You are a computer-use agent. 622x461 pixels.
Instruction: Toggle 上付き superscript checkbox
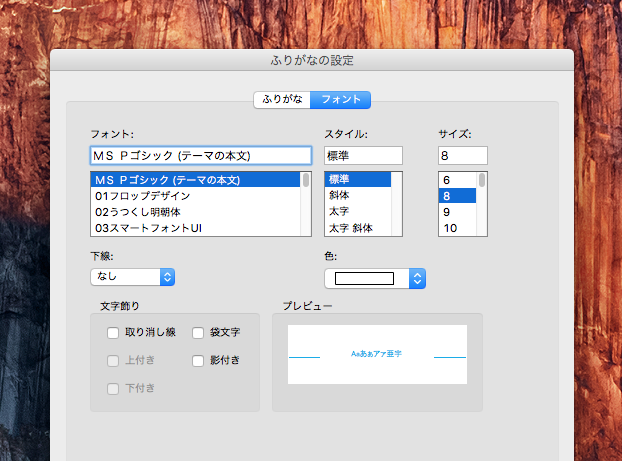click(113, 361)
